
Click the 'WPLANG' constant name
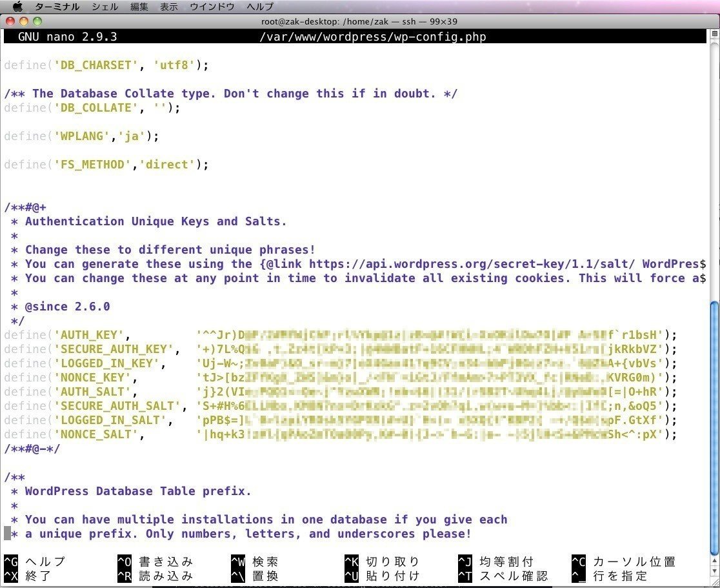coord(82,136)
